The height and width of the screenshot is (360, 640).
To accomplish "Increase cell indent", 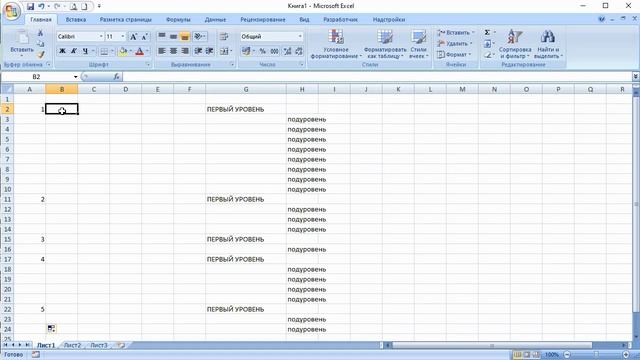I will (x=209, y=51).
